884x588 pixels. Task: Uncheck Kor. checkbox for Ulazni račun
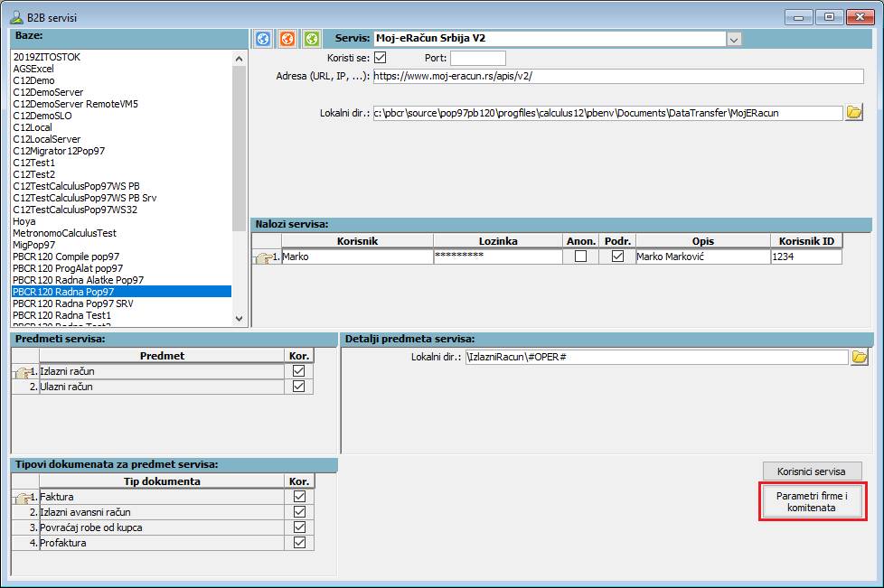click(299, 387)
